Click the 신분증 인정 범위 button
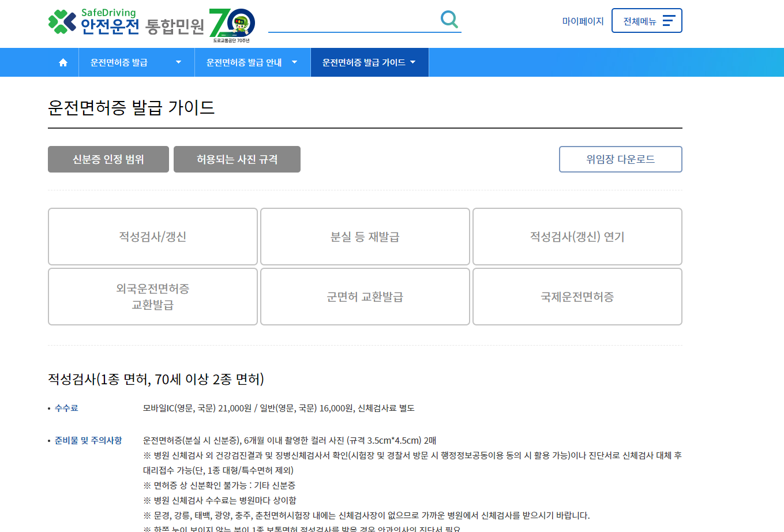 click(x=108, y=159)
